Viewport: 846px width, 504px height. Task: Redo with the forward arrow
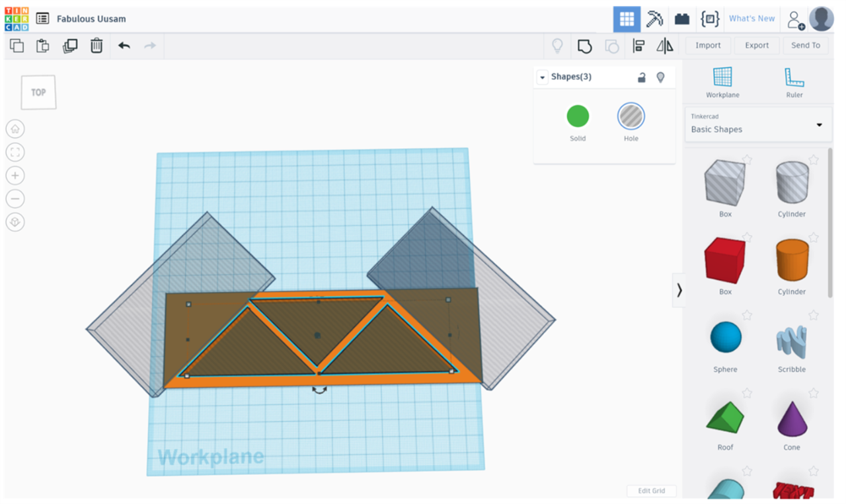point(150,46)
